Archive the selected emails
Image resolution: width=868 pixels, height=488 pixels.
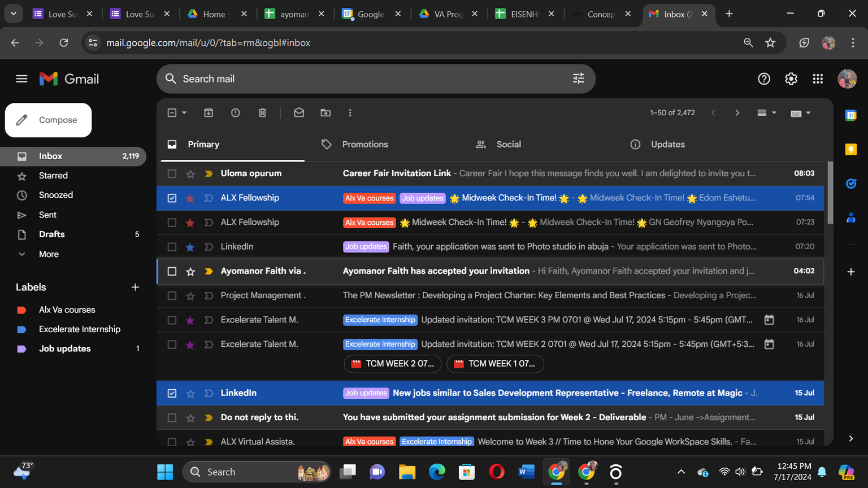[209, 113]
